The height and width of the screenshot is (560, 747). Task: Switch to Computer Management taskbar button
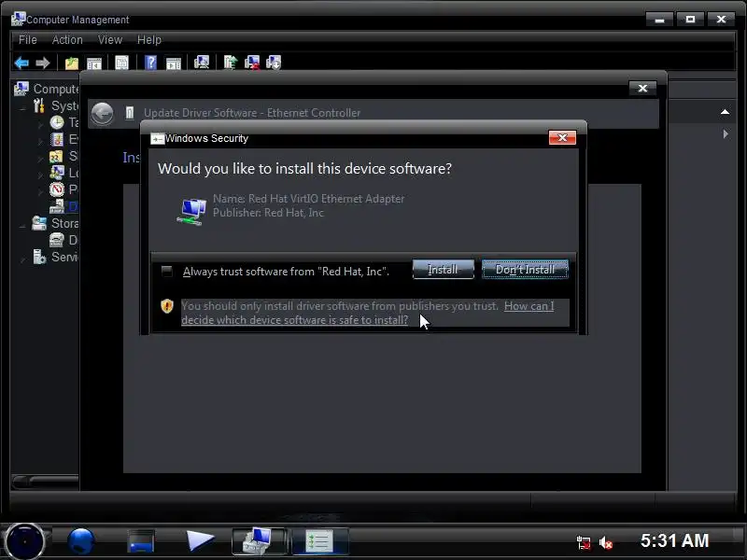click(260, 541)
